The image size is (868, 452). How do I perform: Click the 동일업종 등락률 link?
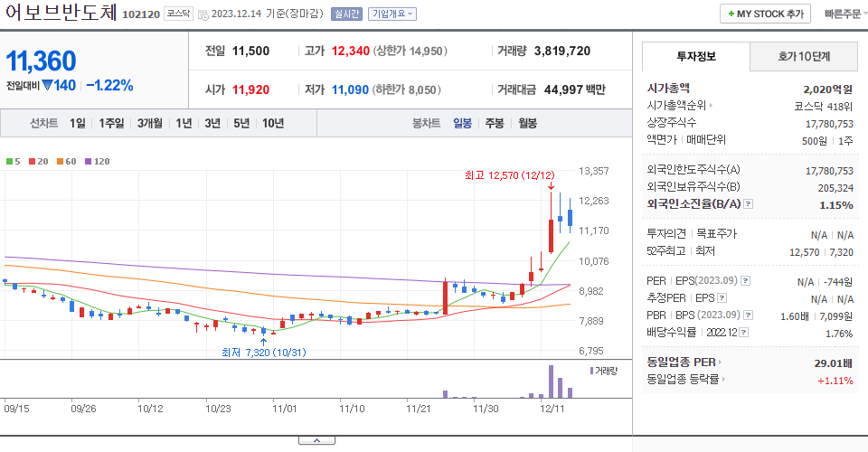point(684,380)
